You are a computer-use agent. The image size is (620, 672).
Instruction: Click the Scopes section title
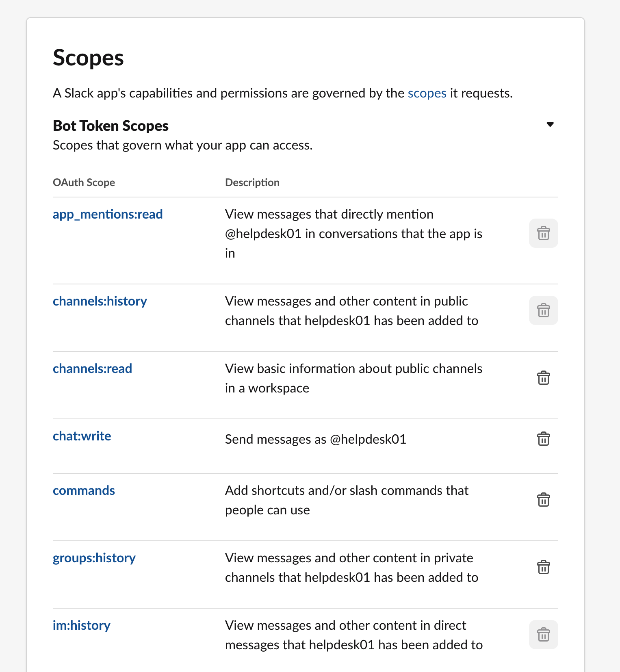point(88,58)
